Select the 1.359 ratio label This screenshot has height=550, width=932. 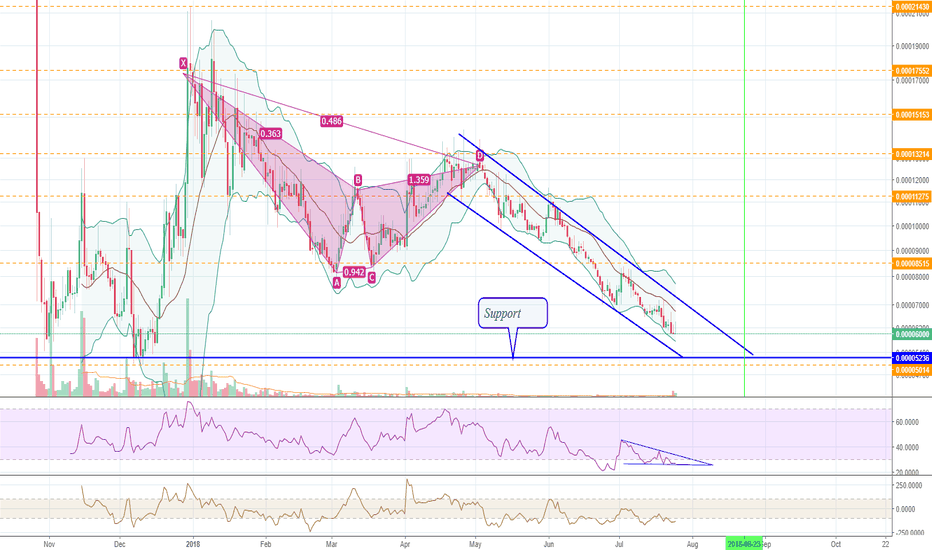[419, 180]
